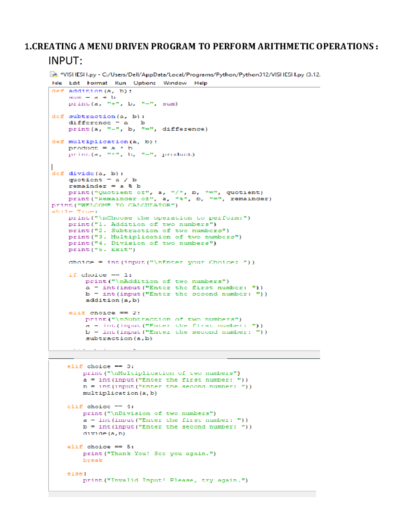
Task: Click the break statement in the exit branch
Action: pyautogui.click(x=92, y=460)
